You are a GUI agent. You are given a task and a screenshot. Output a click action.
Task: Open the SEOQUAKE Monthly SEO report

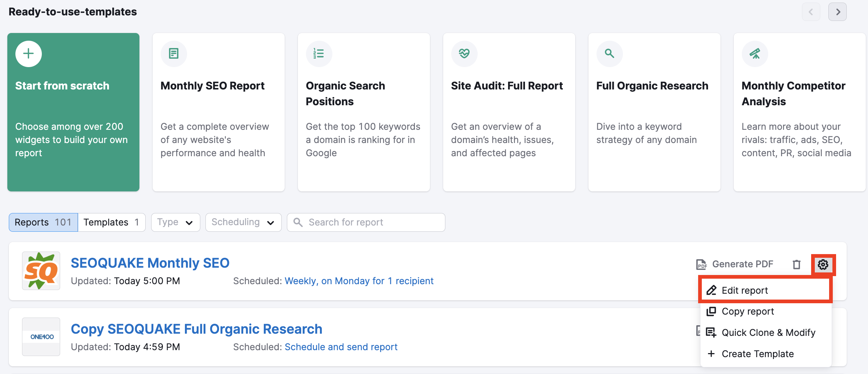pyautogui.click(x=150, y=263)
